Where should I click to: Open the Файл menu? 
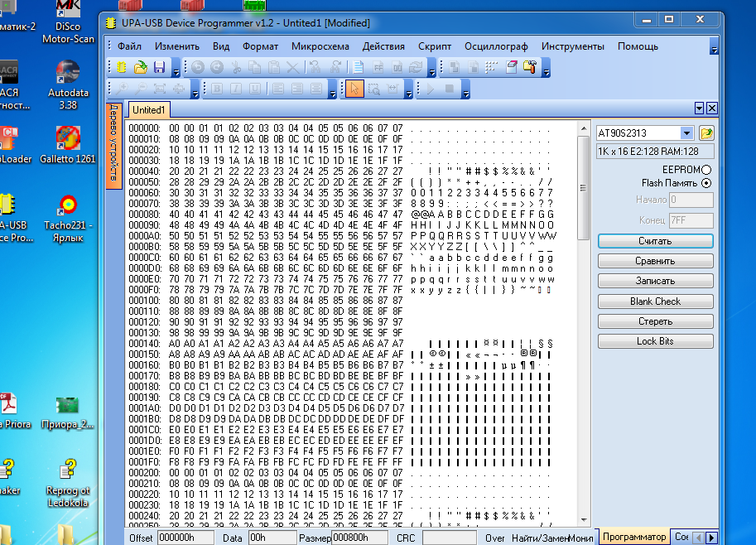[129, 46]
